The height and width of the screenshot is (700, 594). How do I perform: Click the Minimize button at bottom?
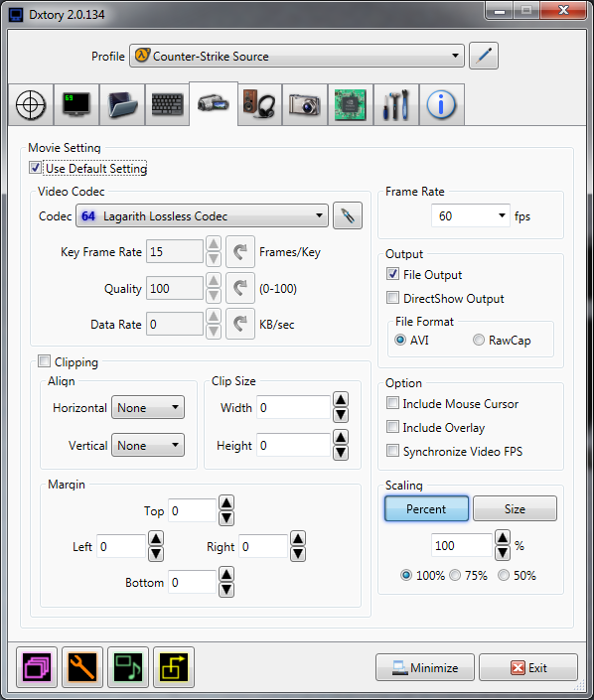pyautogui.click(x=425, y=667)
